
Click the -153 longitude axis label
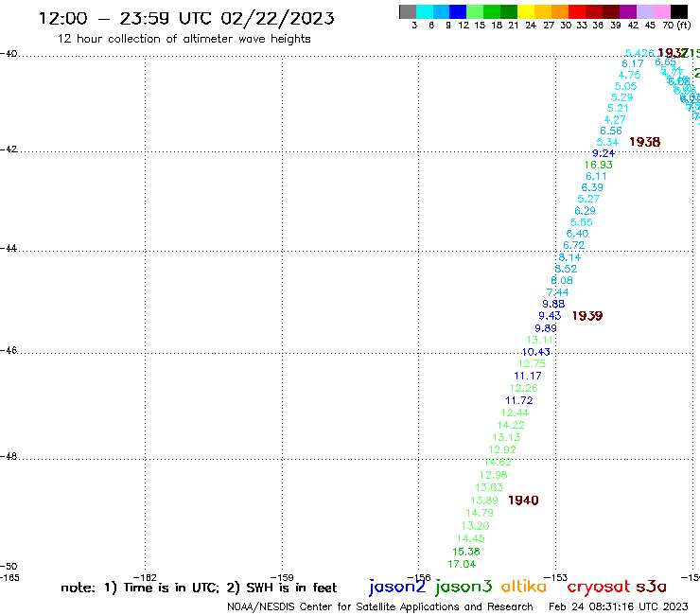click(556, 578)
